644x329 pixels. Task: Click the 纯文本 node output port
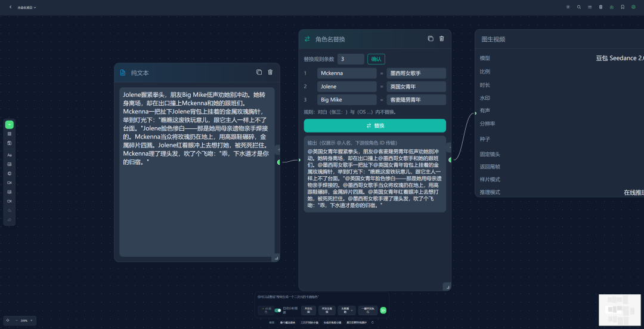click(279, 162)
